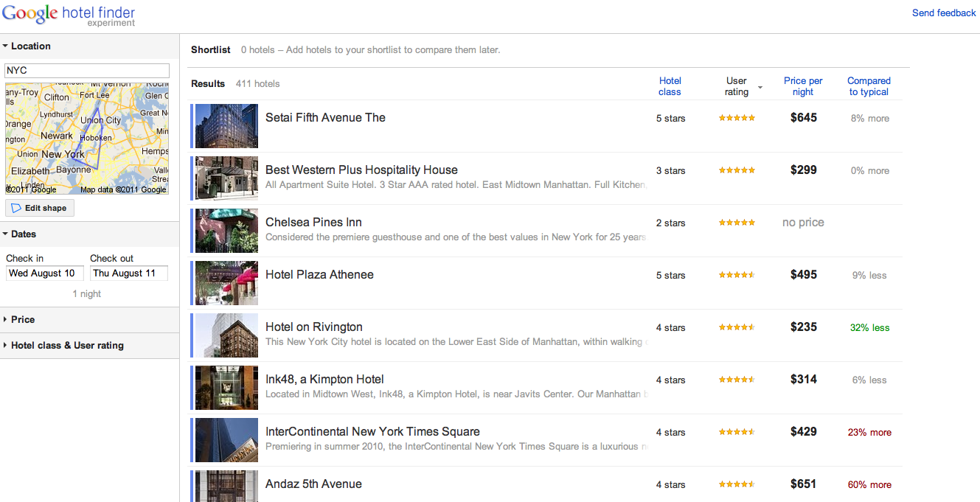Click Hotel Plaza Athenee photo thumbnail
Image resolution: width=980 pixels, height=502 pixels.
pos(227,283)
